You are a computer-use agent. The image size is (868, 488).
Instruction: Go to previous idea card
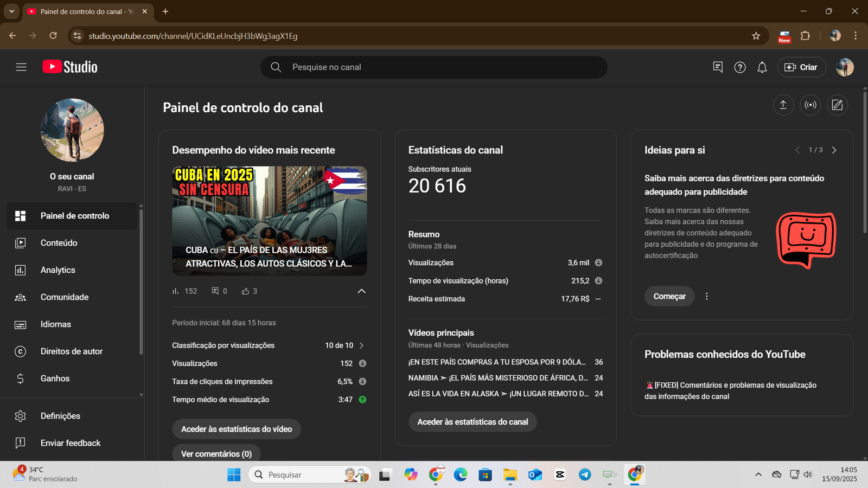797,150
